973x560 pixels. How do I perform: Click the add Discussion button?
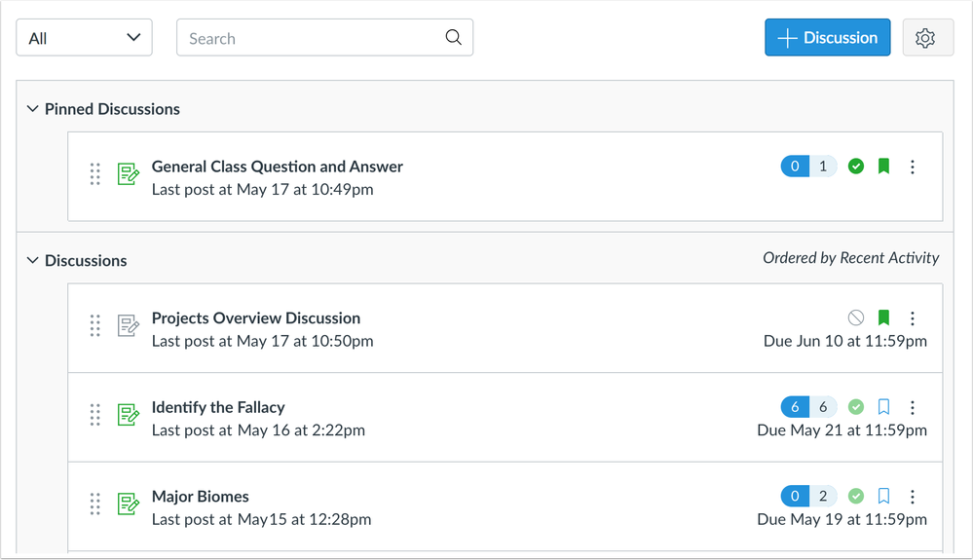[x=827, y=38]
